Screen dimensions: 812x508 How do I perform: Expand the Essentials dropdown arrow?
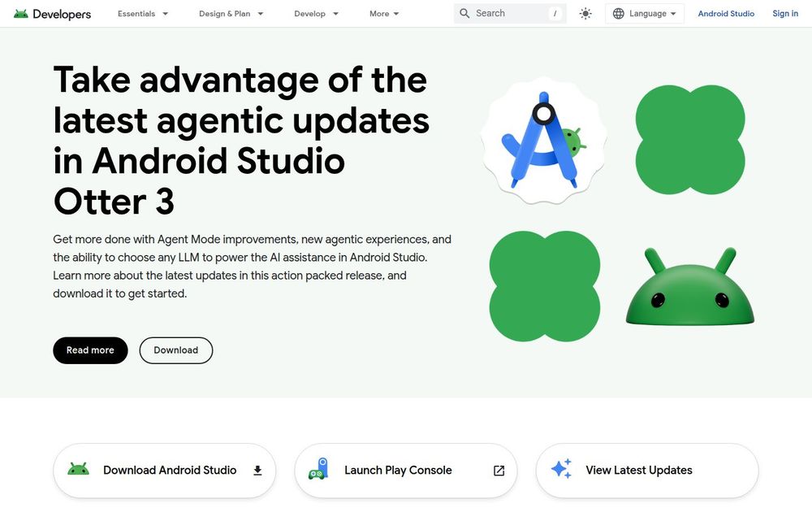(165, 14)
